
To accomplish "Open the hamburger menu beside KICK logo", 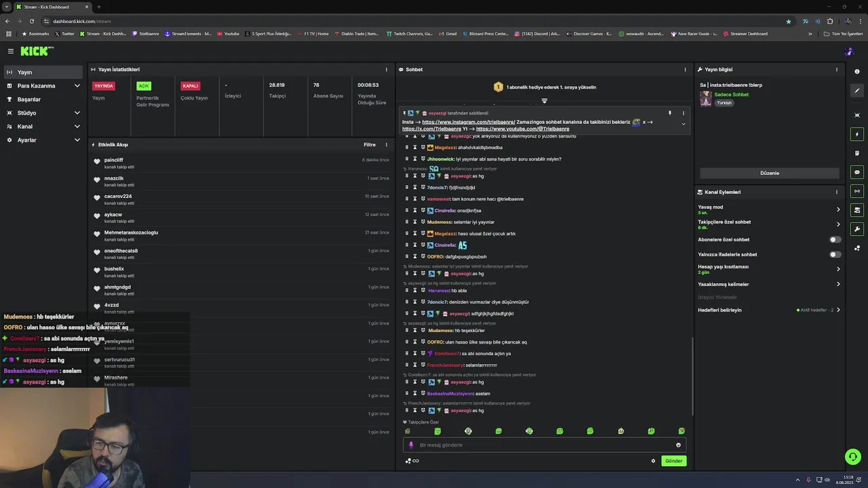I will pos(11,51).
